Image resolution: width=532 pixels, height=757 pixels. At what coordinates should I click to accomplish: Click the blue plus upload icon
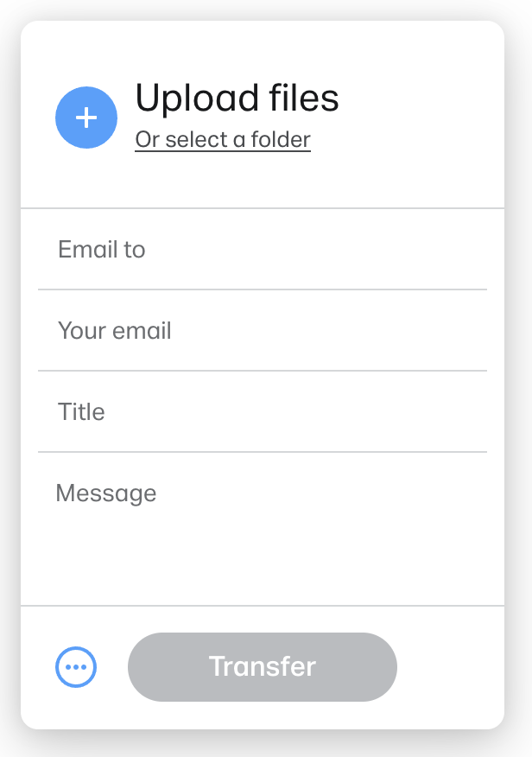click(x=86, y=118)
